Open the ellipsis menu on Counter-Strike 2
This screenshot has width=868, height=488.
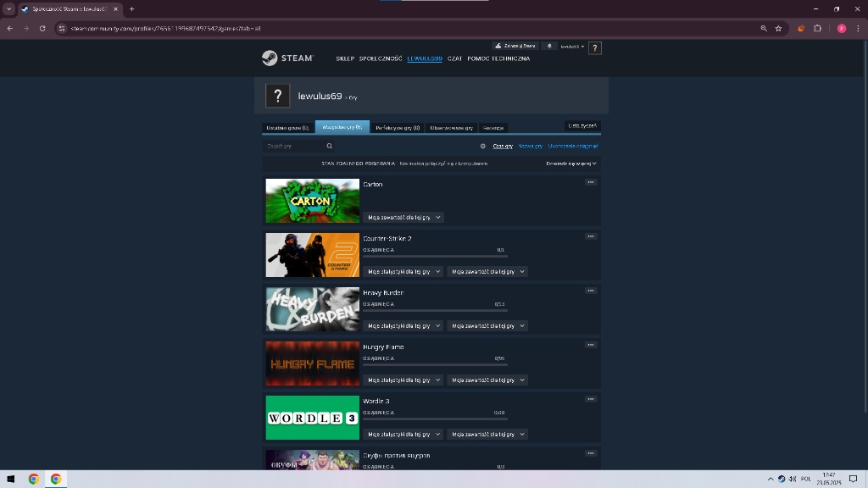coord(590,236)
